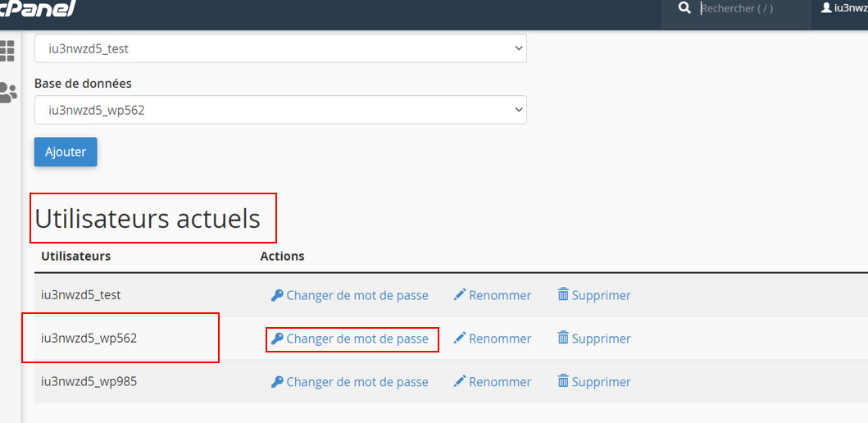Click the grid tools icon in sidebar

(7, 50)
